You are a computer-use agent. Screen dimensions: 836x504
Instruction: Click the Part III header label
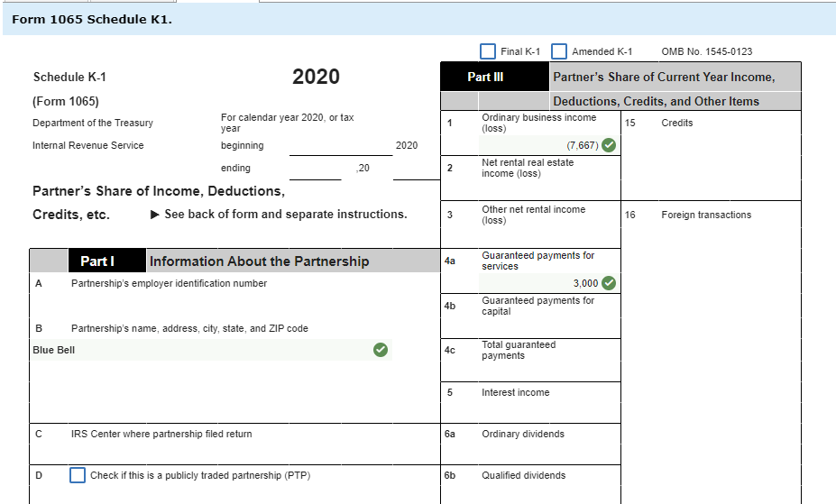[485, 77]
